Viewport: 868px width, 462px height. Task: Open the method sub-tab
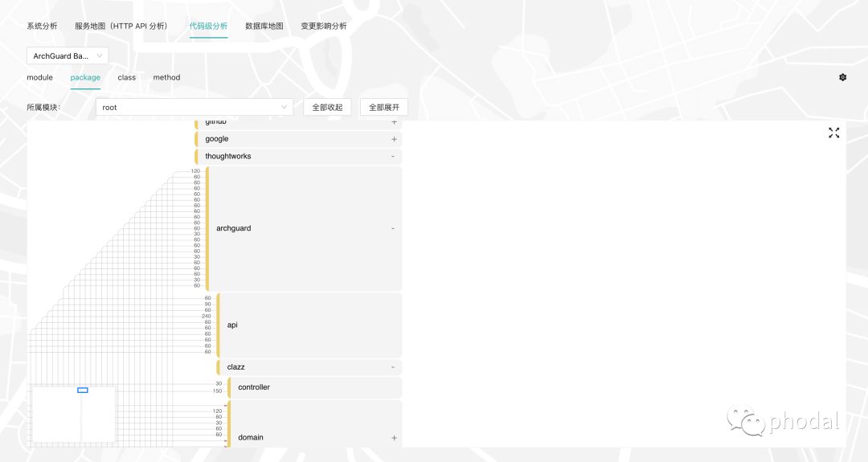(166, 77)
